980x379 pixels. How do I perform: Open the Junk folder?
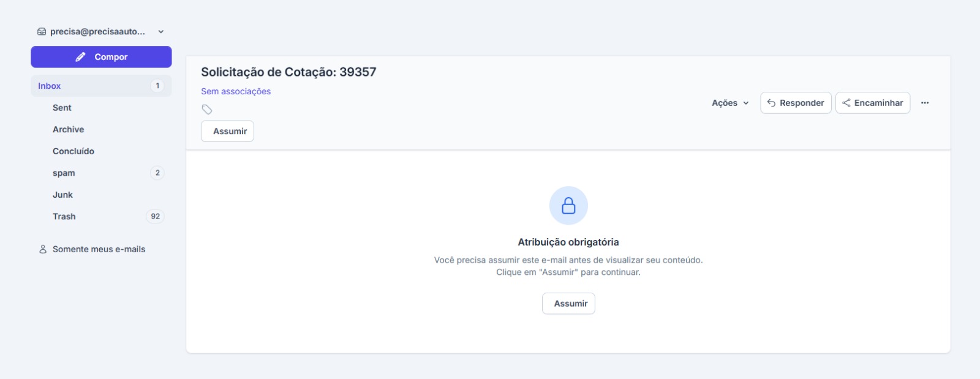pos(62,195)
